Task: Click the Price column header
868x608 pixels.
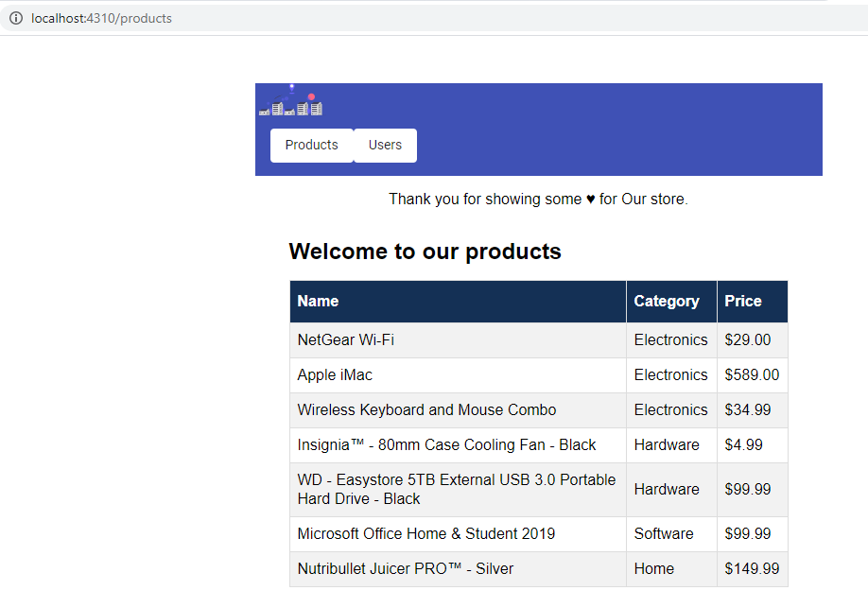Action: pos(743,302)
